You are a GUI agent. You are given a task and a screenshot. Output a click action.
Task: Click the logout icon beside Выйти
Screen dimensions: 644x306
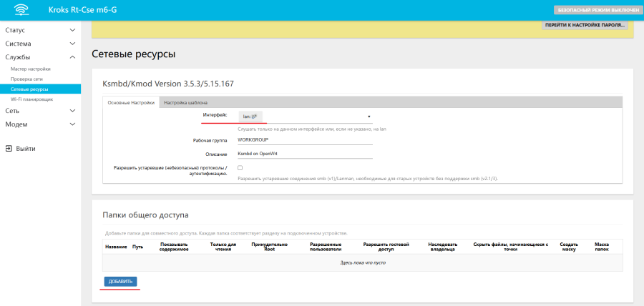pos(8,149)
